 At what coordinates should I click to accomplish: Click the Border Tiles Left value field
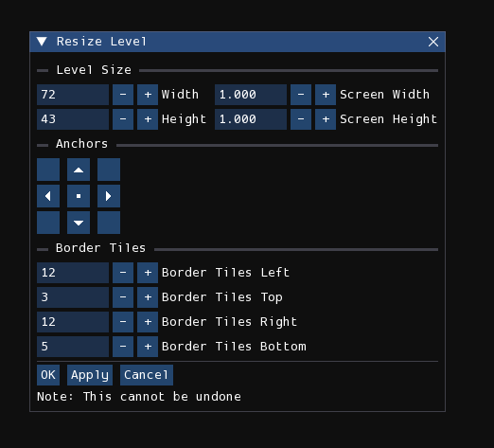73,273
